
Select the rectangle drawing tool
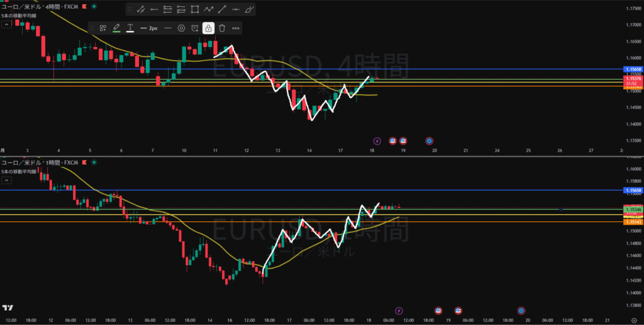pos(195,9)
